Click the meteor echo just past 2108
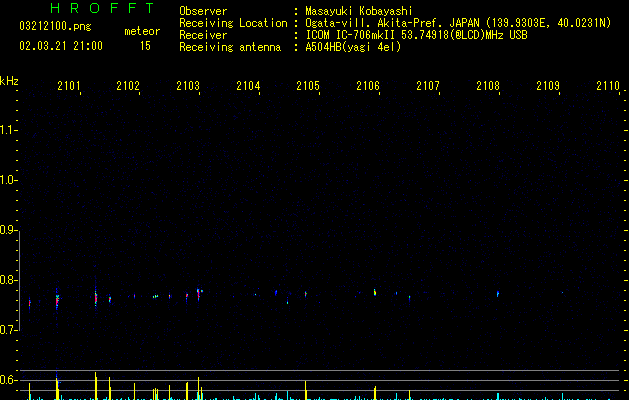 point(498,294)
